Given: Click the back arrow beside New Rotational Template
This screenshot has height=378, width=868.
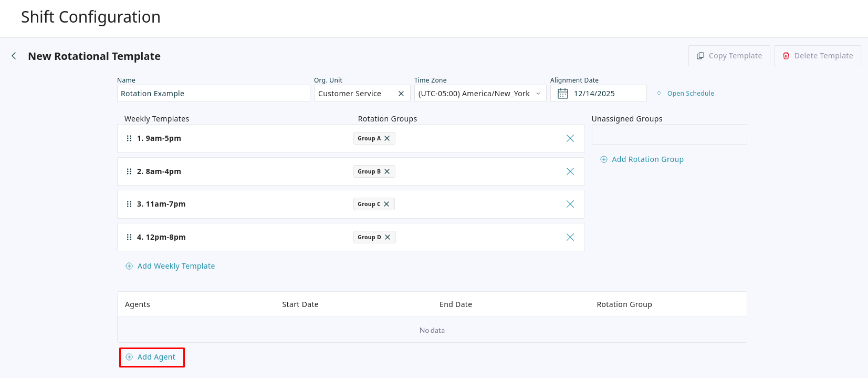Looking at the screenshot, I should tap(14, 56).
